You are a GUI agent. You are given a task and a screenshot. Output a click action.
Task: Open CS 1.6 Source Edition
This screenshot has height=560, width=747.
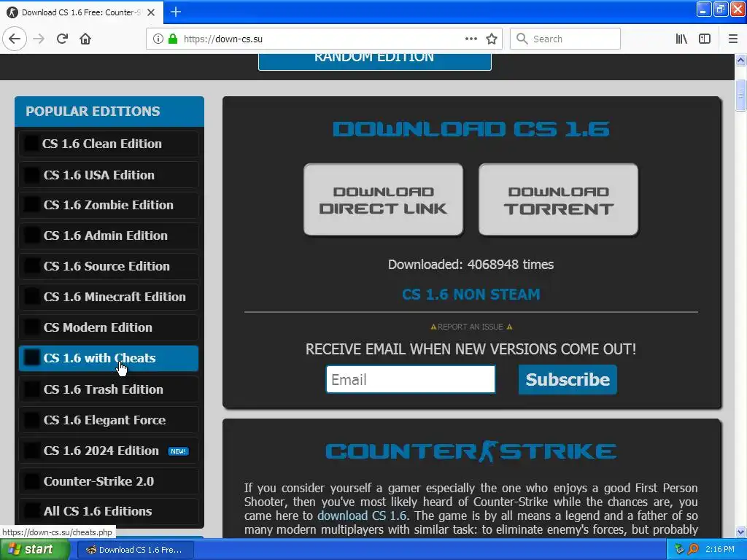pyautogui.click(x=109, y=266)
